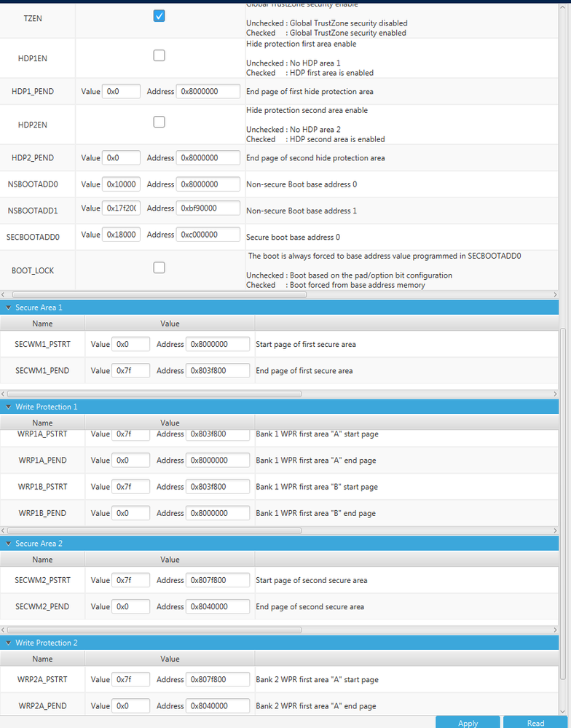571x728 pixels.
Task: Click horizontal scrollbar under Secure Area 2 table
Action: click(x=154, y=630)
